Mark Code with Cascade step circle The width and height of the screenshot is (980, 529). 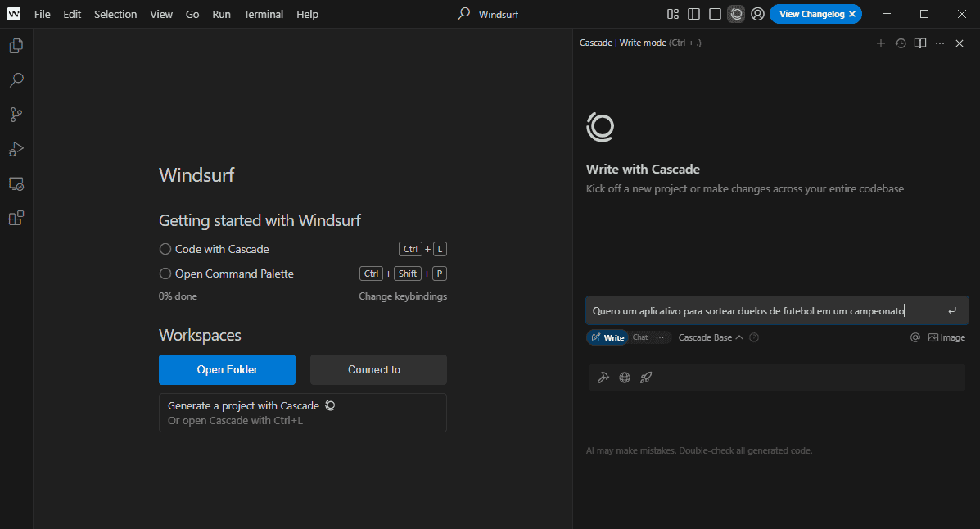[165, 249]
